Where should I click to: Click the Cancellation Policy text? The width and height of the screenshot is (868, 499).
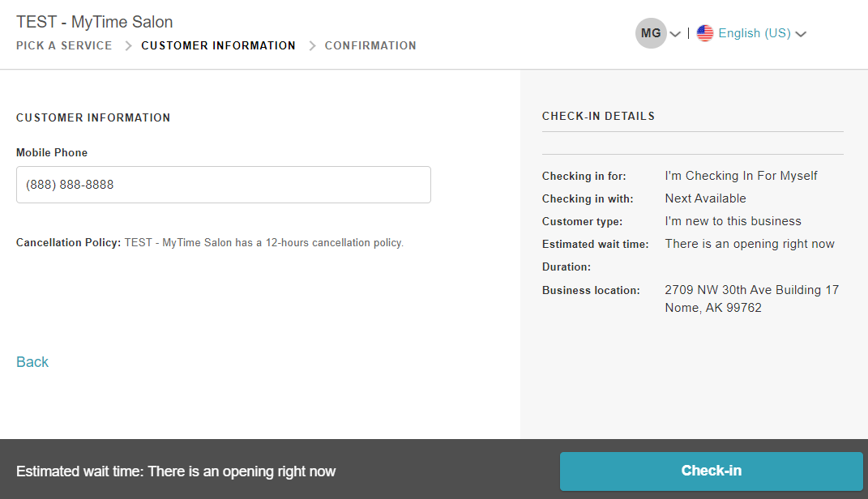[210, 243]
